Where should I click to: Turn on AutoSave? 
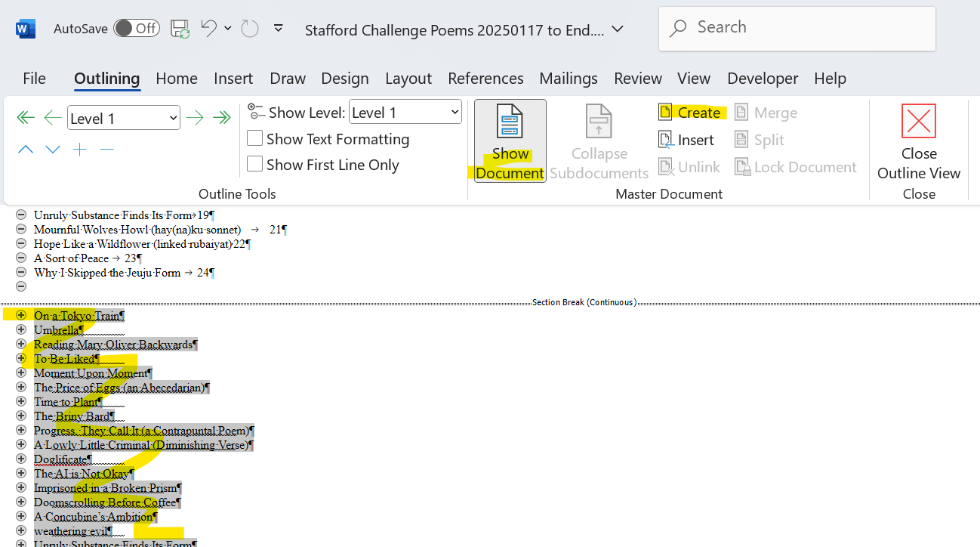pos(137,26)
